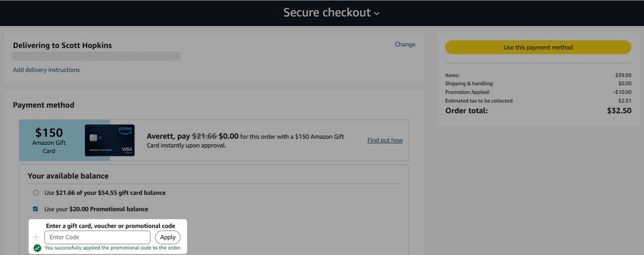Click the Shipping & handling $0.00 value
644x255 pixels.
pyautogui.click(x=625, y=83)
